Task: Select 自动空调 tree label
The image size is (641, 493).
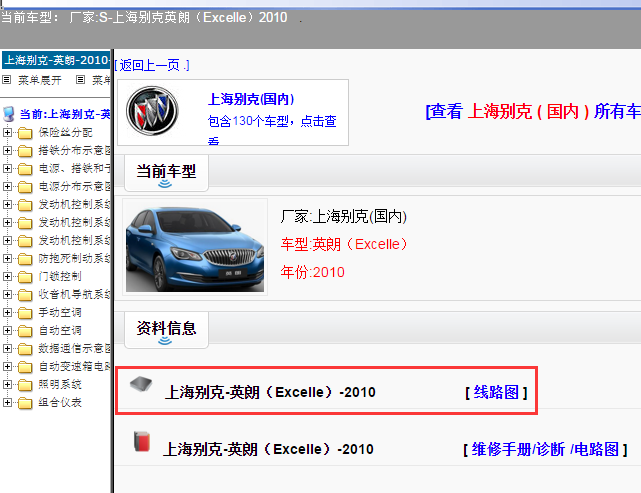Action: [60, 330]
